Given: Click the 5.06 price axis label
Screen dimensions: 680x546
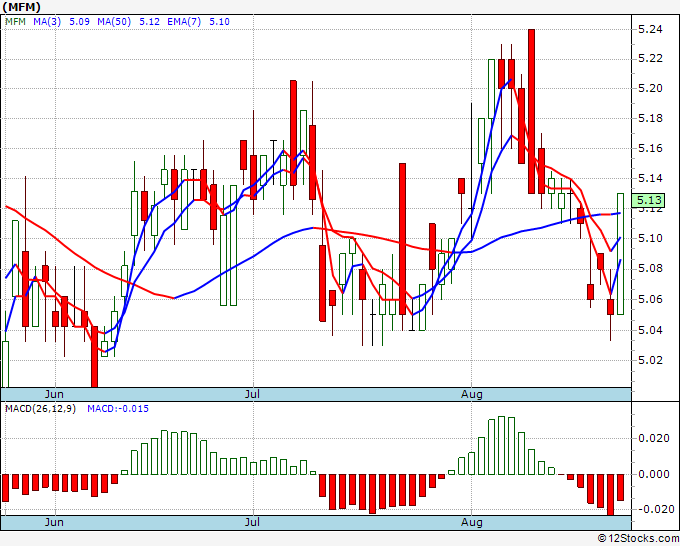Looking at the screenshot, I should coord(651,299).
